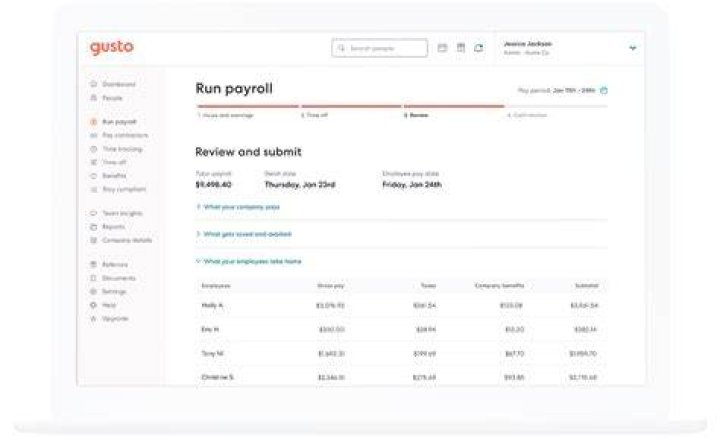This screenshot has width=720, height=439.
Task: Open Documents icon in sidebar
Action: coord(94,278)
